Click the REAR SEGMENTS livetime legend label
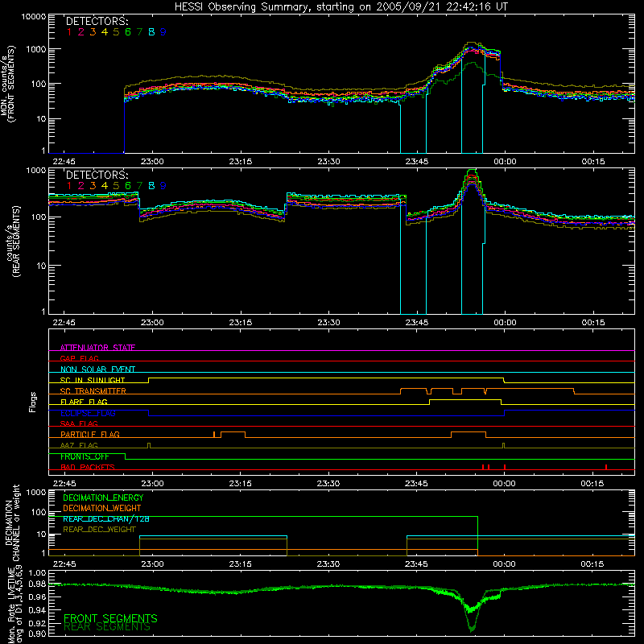 point(107,627)
